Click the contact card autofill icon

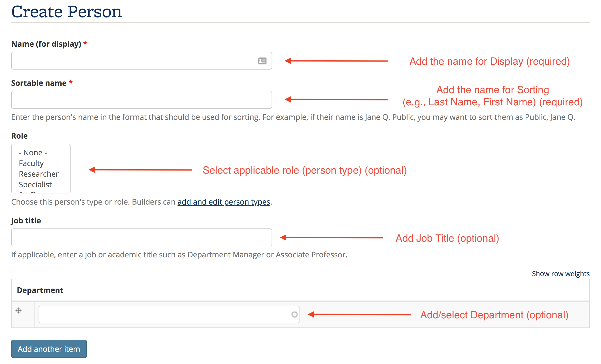[x=262, y=61]
